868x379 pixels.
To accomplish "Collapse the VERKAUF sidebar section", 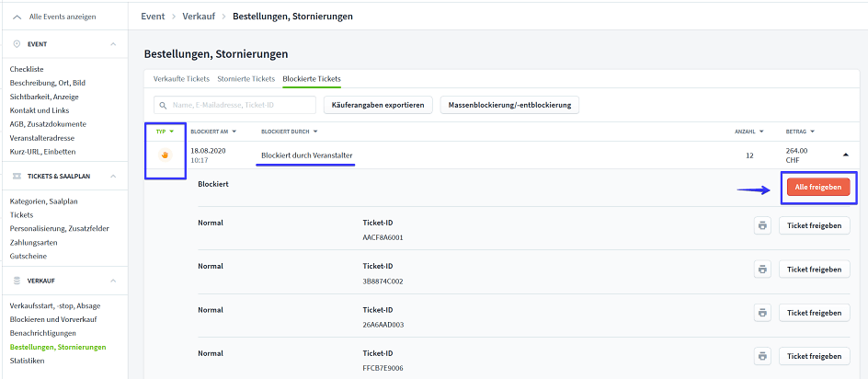I will pyautogui.click(x=113, y=281).
